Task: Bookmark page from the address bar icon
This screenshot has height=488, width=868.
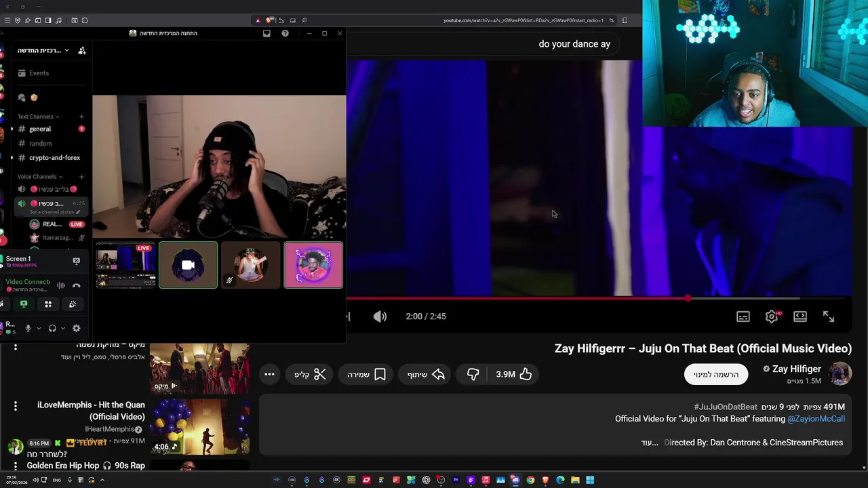Action: [x=625, y=20]
